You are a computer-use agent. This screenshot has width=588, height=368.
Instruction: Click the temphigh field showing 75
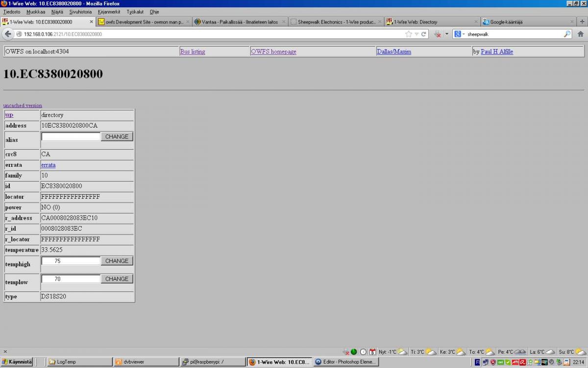(x=71, y=261)
